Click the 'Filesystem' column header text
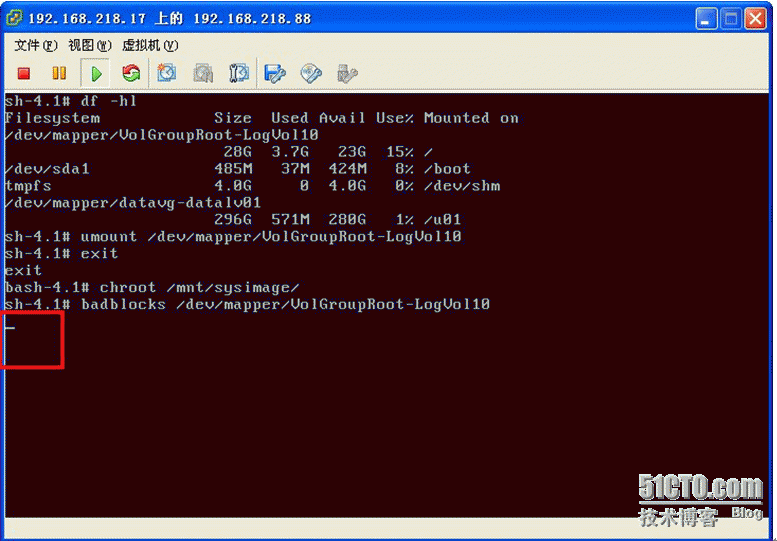The image size is (777, 541). point(52,118)
